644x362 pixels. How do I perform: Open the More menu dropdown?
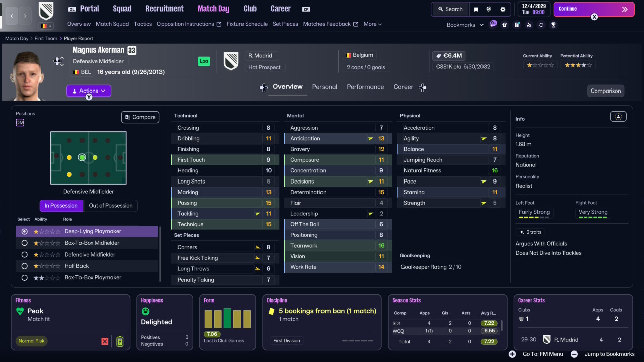tap(373, 24)
